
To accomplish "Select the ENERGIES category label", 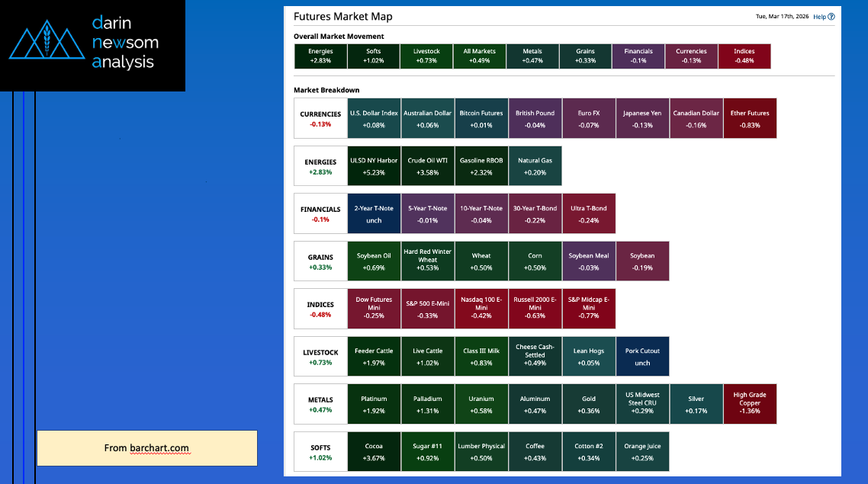I will [x=320, y=166].
